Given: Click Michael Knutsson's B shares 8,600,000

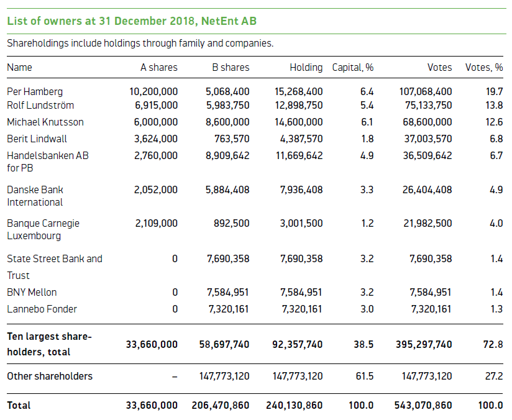Looking at the screenshot, I should click(227, 122).
